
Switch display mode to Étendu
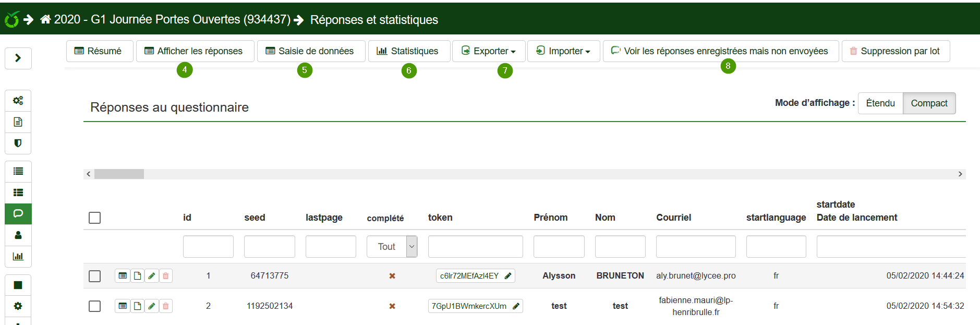[880, 103]
